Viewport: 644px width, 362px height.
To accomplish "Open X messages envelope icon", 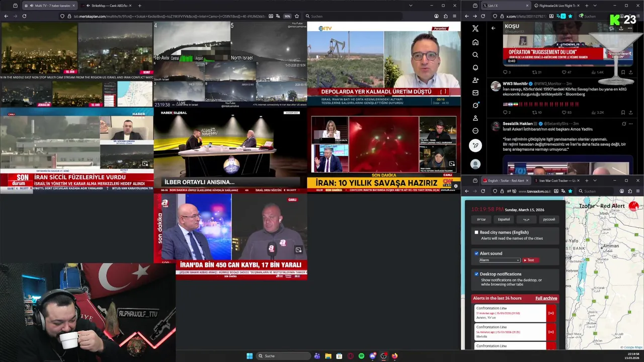I will coord(475,93).
